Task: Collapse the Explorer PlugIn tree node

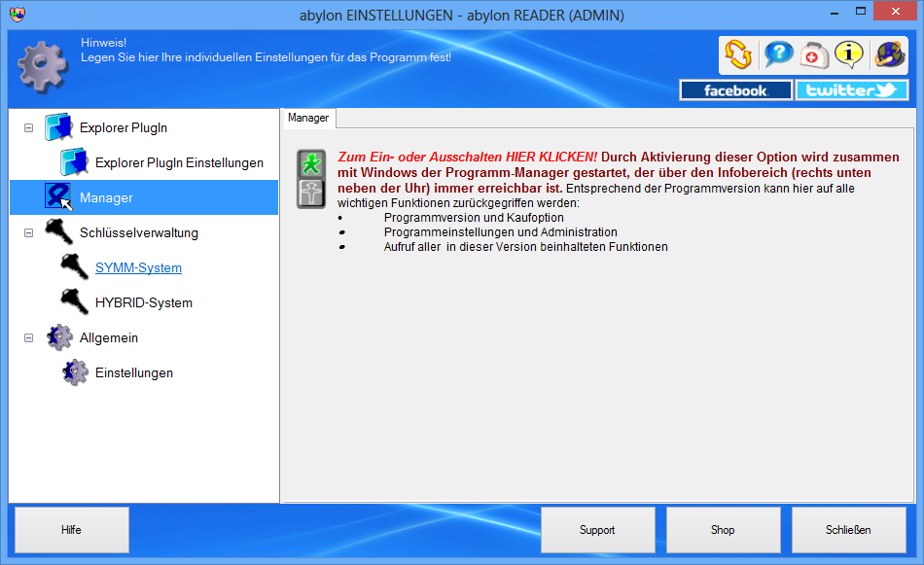Action: pos(28,127)
